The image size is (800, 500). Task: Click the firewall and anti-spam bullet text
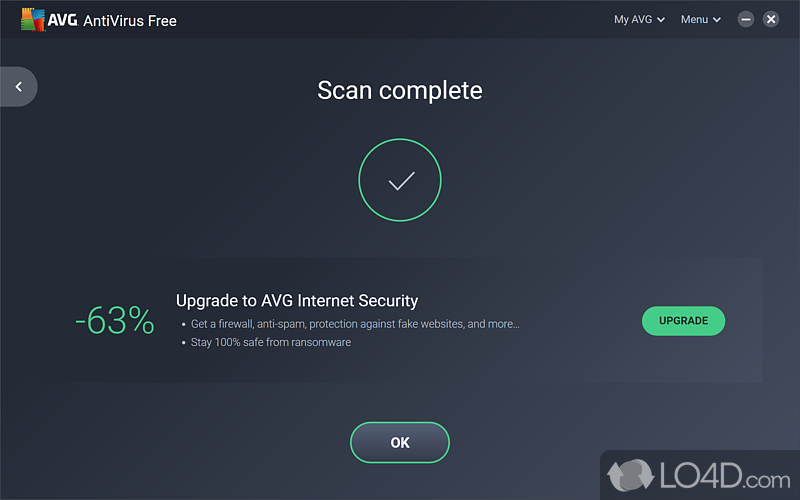tap(355, 324)
